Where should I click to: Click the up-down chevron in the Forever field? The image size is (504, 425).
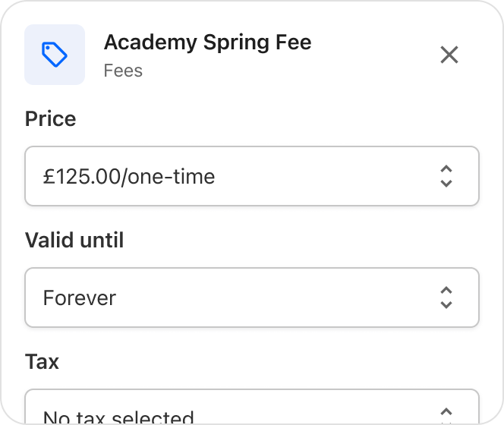tap(446, 297)
